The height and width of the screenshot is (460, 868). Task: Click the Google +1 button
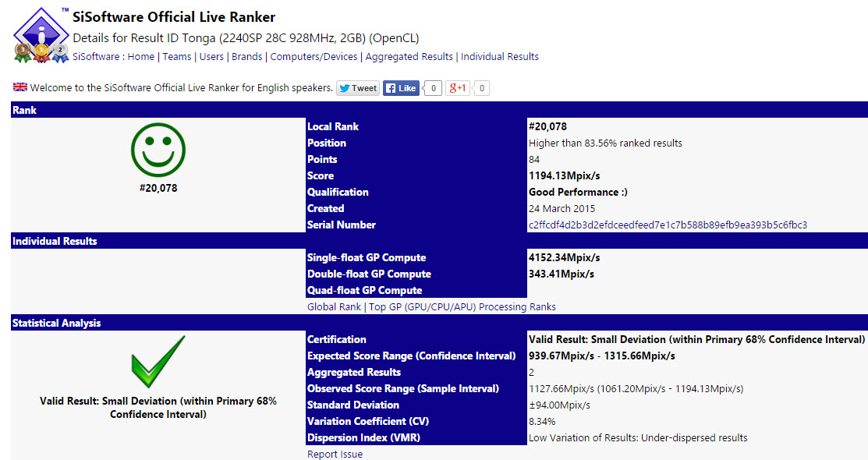click(457, 88)
